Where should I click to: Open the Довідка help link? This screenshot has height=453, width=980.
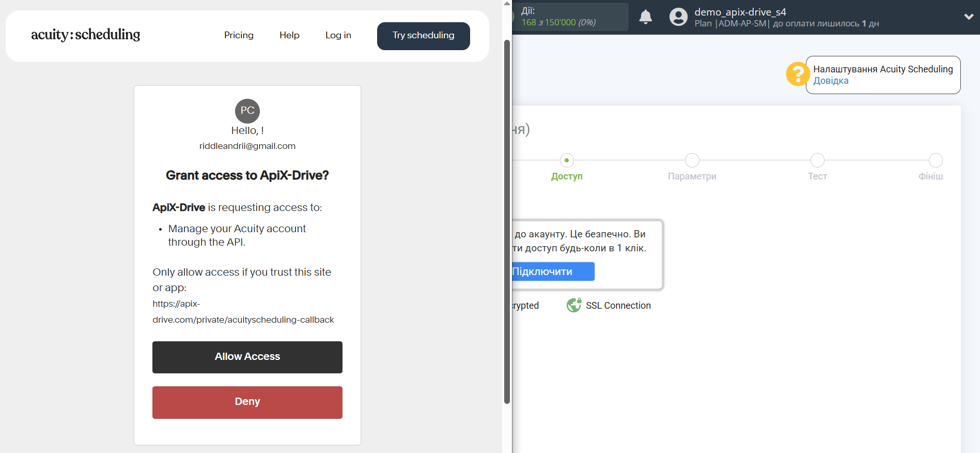pyautogui.click(x=831, y=81)
